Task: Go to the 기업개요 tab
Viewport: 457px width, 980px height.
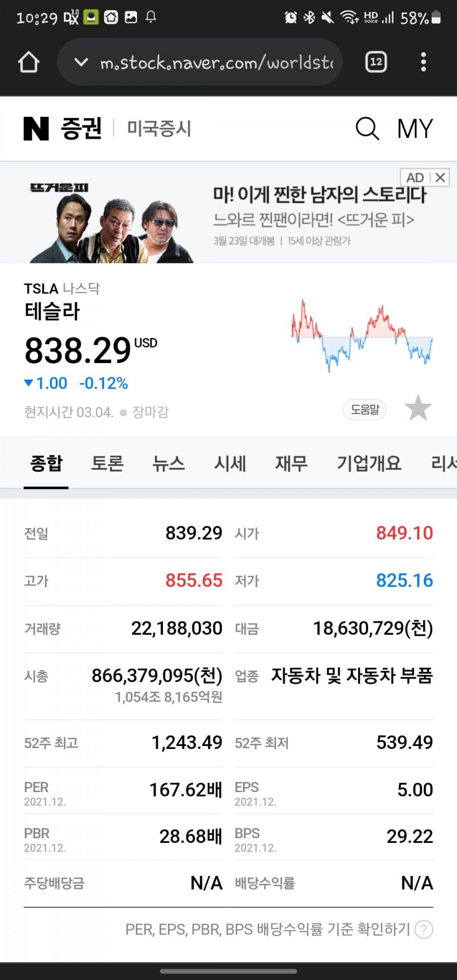Action: [x=369, y=463]
